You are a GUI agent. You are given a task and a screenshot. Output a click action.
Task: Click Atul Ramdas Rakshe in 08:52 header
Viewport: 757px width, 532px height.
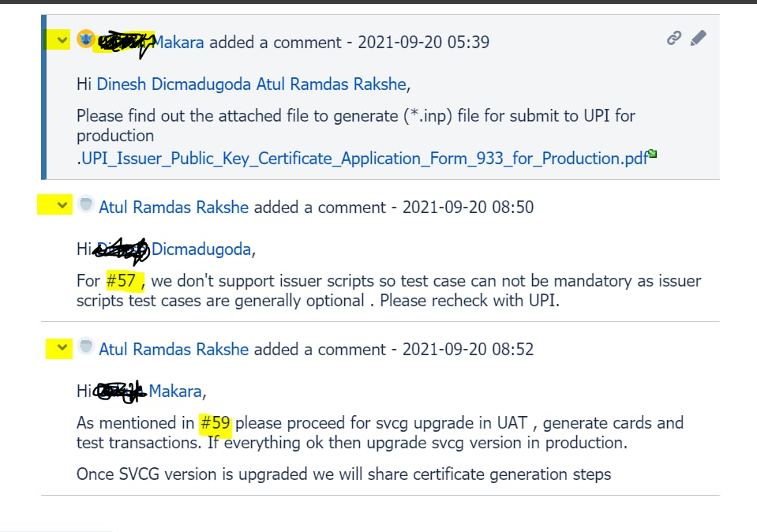pyautogui.click(x=174, y=348)
